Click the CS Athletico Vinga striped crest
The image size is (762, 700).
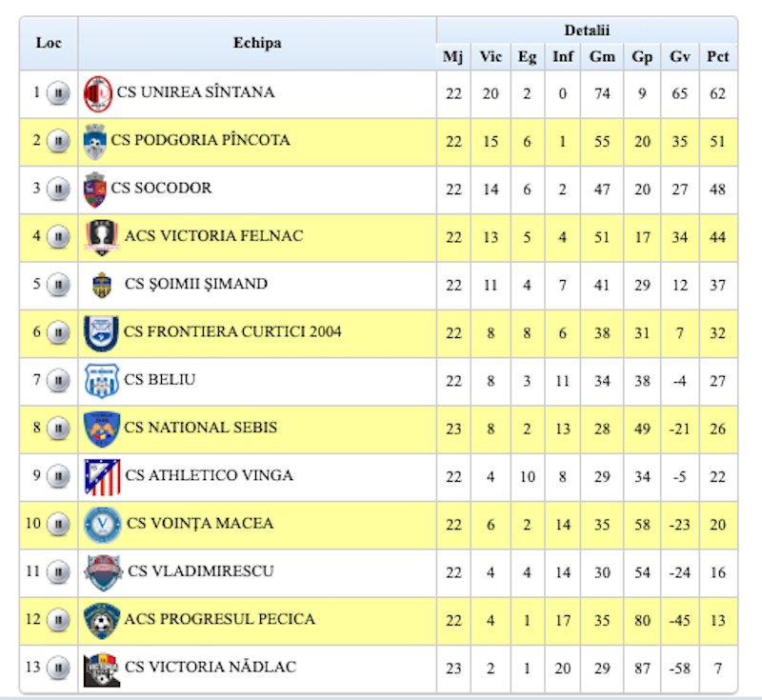click(102, 476)
